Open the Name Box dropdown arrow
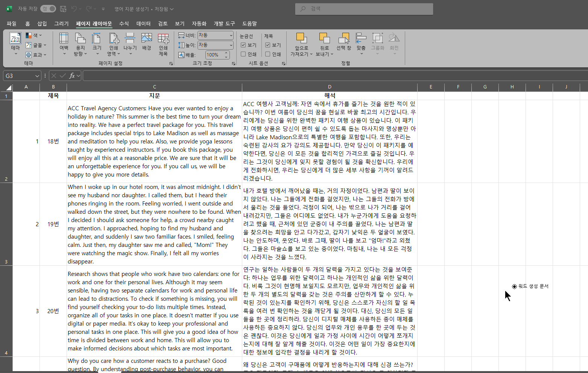588x373 pixels. tap(37, 76)
